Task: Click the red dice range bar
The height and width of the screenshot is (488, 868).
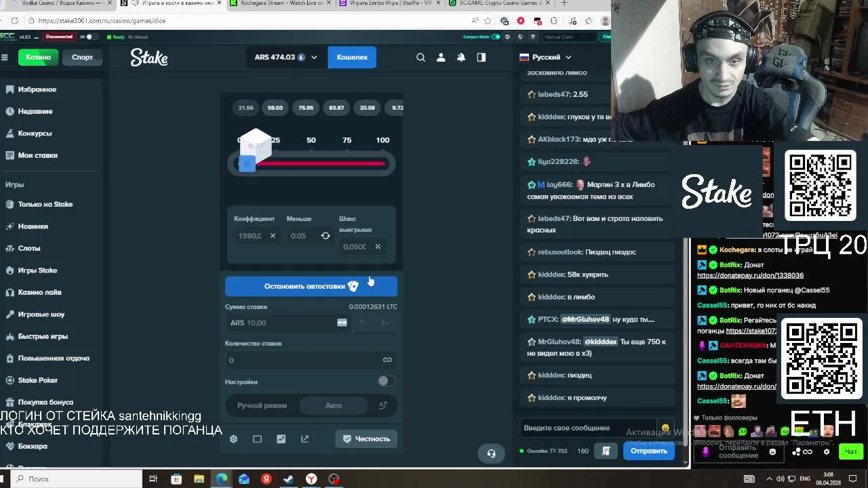Action: tap(320, 163)
